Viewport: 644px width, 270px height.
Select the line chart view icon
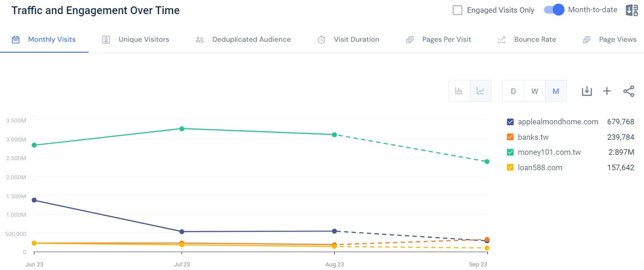(481, 91)
